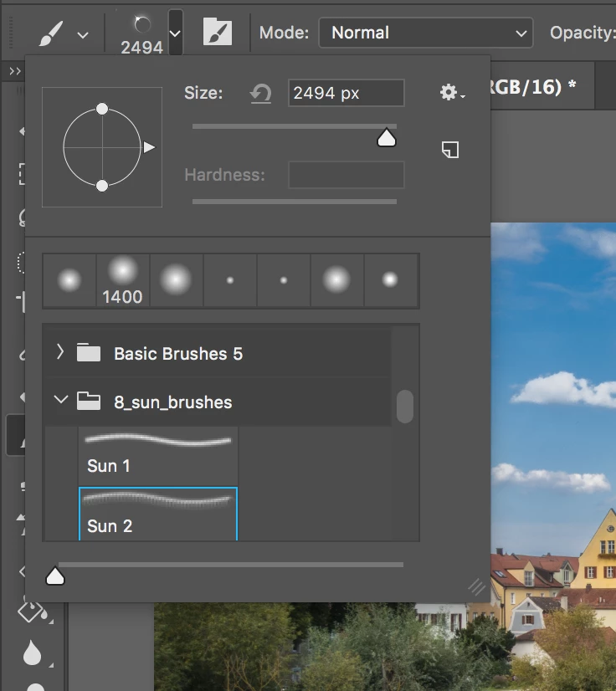Select the Paint Bucket tool icon
This screenshot has height=691, width=616.
point(32,612)
